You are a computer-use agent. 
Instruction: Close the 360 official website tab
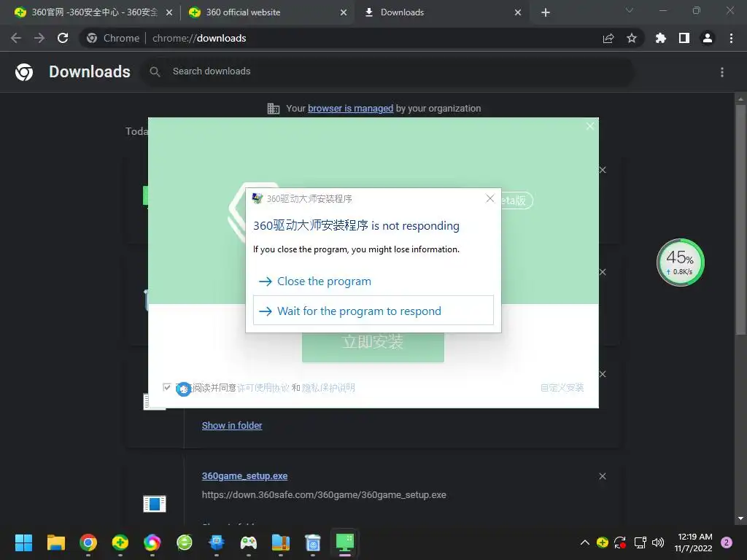click(x=344, y=13)
